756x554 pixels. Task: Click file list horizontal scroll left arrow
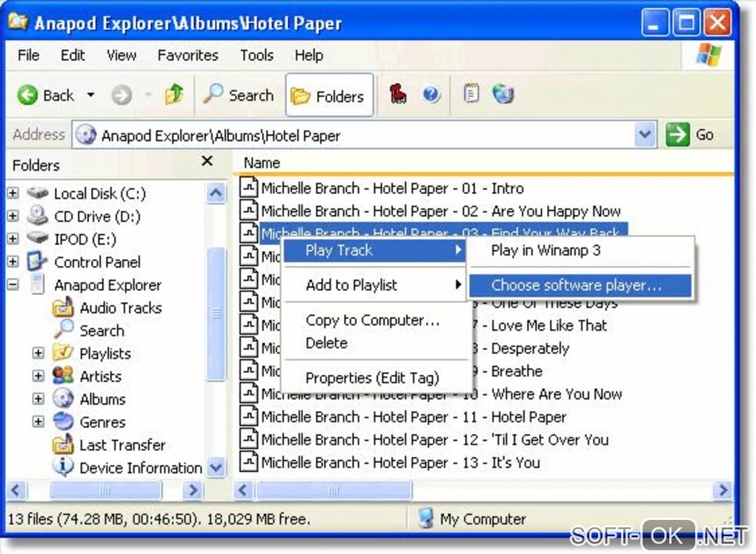[x=244, y=490]
